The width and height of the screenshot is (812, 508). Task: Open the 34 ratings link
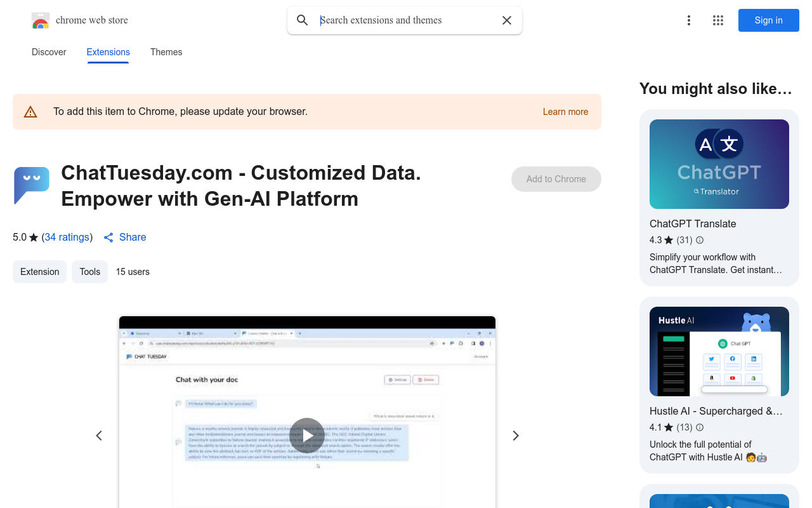(67, 237)
